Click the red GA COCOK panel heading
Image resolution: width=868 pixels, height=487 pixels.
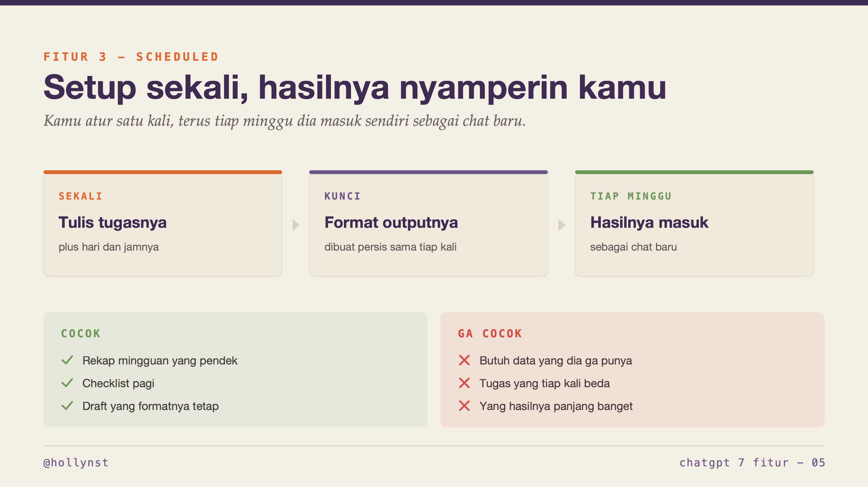click(x=490, y=334)
